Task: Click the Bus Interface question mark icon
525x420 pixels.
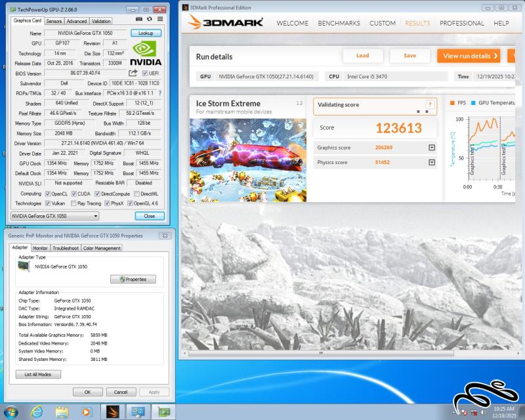Action: pyautogui.click(x=159, y=93)
